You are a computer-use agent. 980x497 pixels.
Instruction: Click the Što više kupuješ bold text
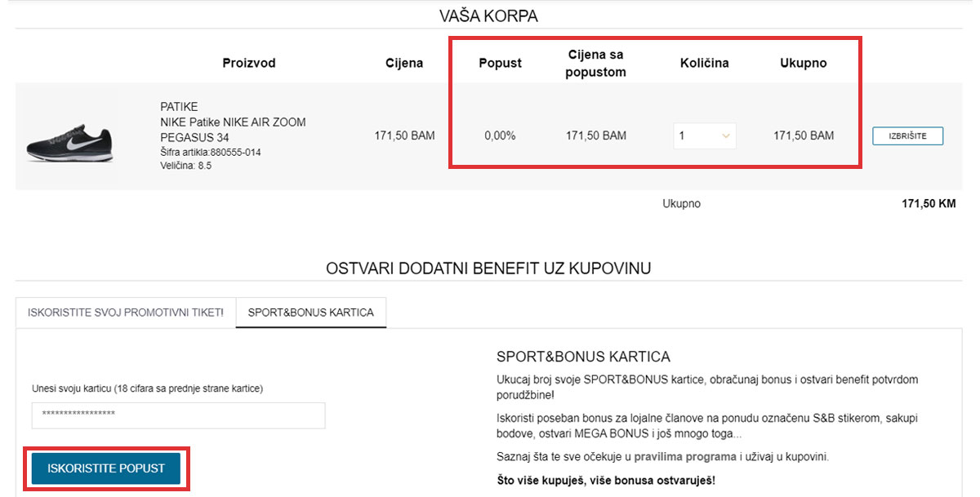606,480
